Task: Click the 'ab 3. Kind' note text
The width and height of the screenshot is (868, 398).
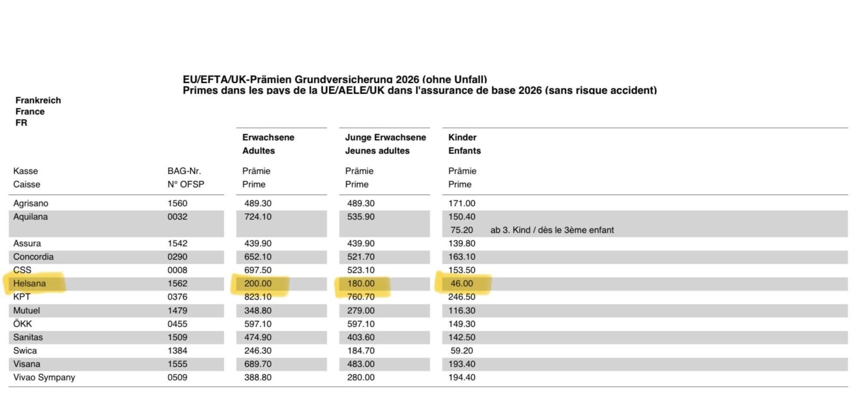Action: [552, 230]
